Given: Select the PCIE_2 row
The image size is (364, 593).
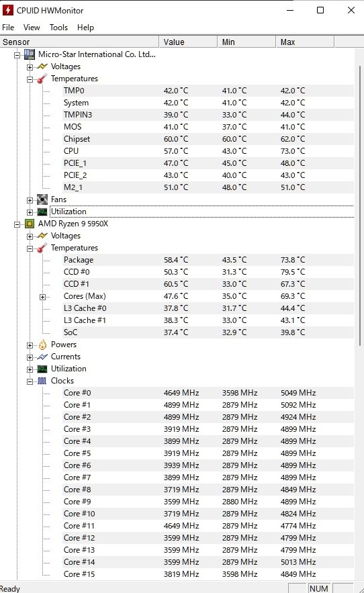Looking at the screenshot, I should coord(208,175).
